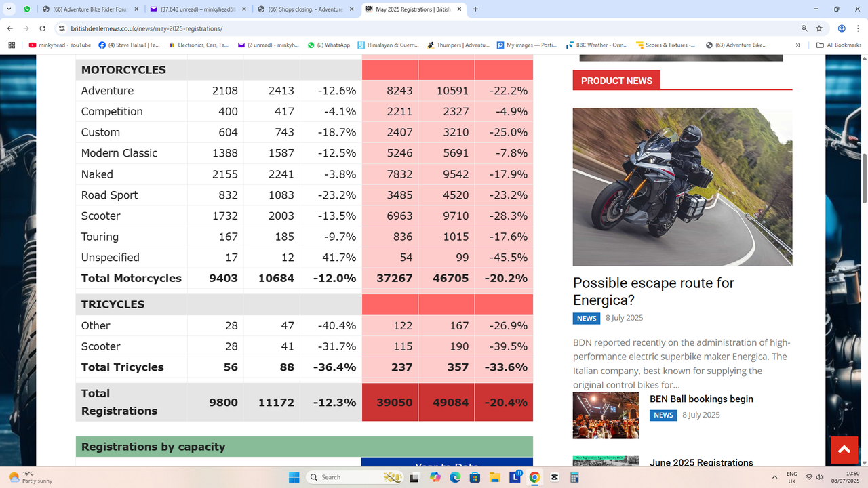Open Thumpers Adventu bookmark
Image resolution: width=868 pixels, height=488 pixels.
(x=458, y=45)
